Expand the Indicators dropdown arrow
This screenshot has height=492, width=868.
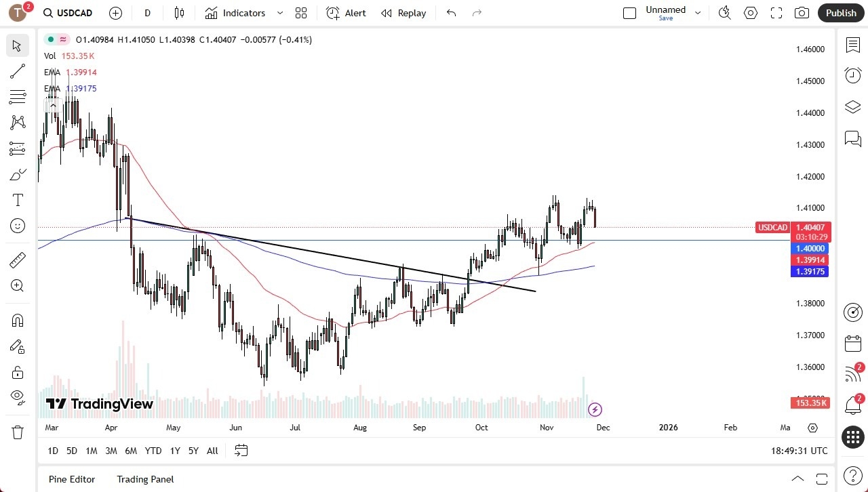coord(279,13)
